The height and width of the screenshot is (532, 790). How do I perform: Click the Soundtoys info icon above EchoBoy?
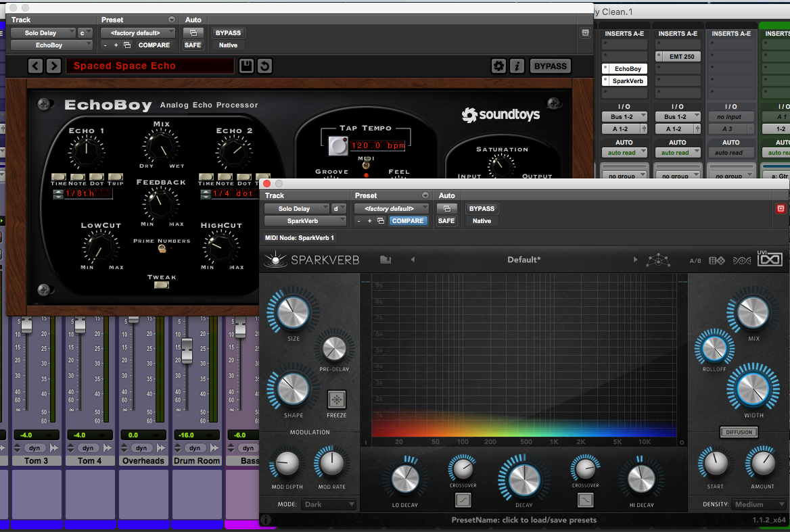tap(518, 66)
